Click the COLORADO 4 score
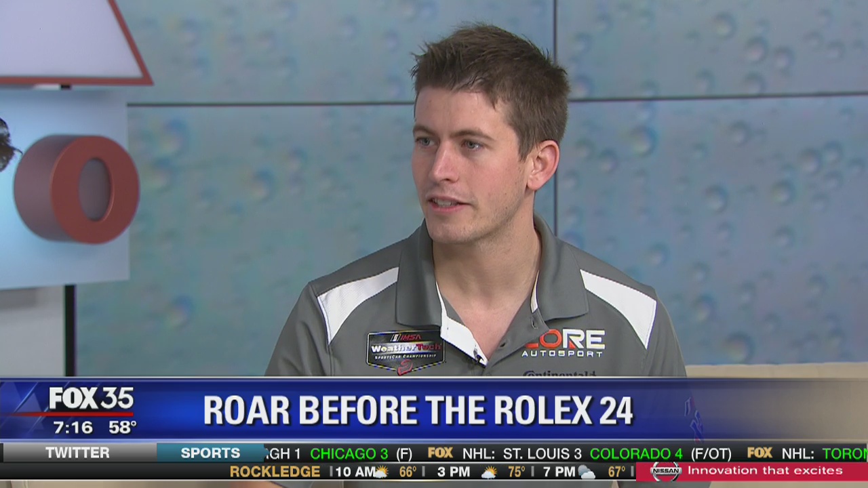 pyautogui.click(x=636, y=453)
